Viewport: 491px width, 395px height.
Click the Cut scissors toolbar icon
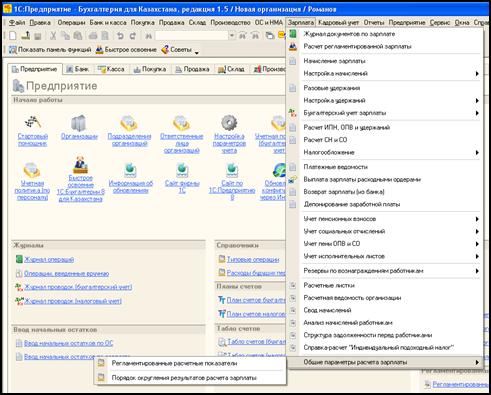click(x=53, y=36)
